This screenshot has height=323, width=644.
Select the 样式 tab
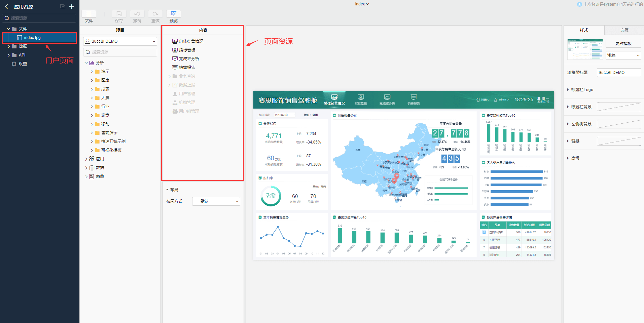pos(584,30)
